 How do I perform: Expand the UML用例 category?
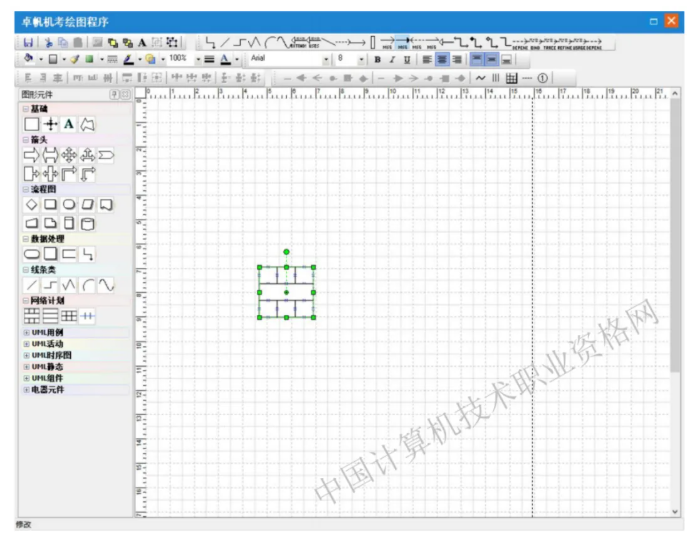coord(47,332)
